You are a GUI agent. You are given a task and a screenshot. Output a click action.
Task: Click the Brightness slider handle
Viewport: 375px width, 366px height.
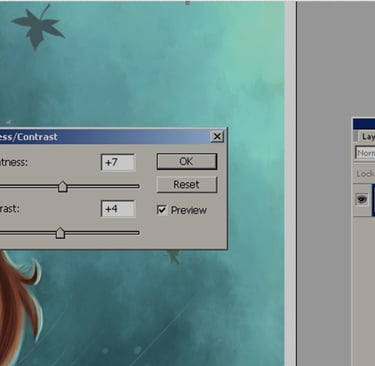pos(63,187)
